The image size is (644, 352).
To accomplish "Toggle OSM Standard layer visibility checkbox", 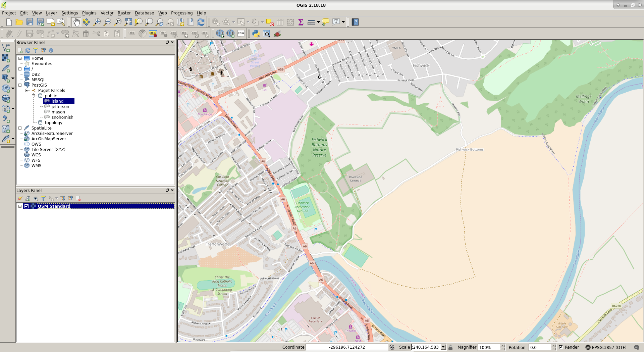I will tap(26, 206).
